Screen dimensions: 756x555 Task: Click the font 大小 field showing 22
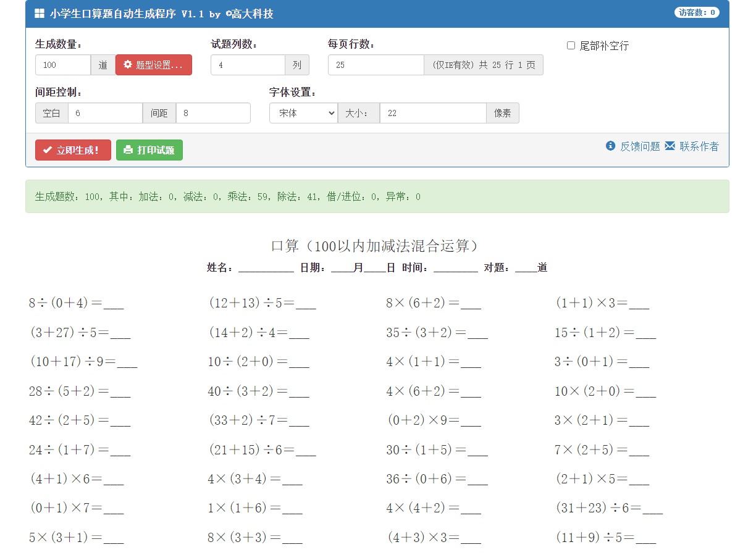(x=433, y=113)
